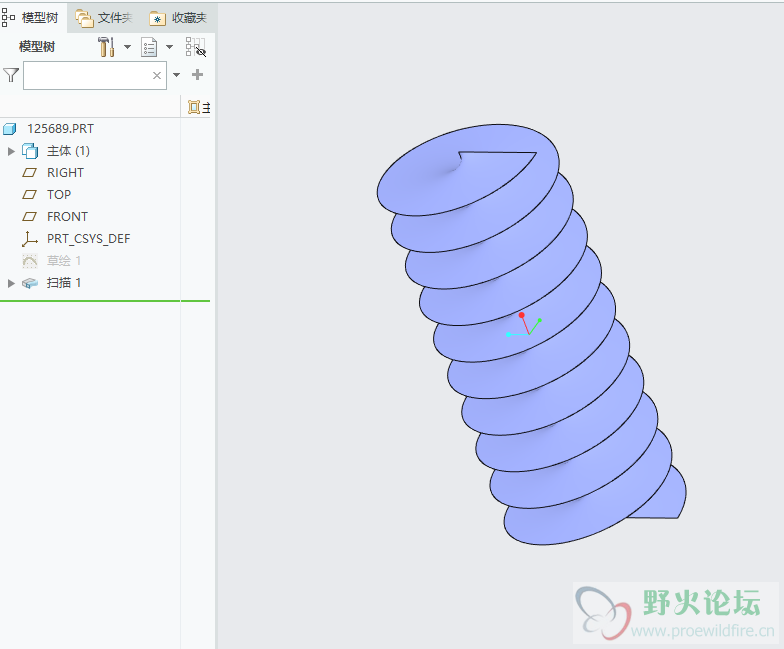Image resolution: width=784 pixels, height=649 pixels.
Task: Select the FRONT datum plane
Action: [x=68, y=217]
